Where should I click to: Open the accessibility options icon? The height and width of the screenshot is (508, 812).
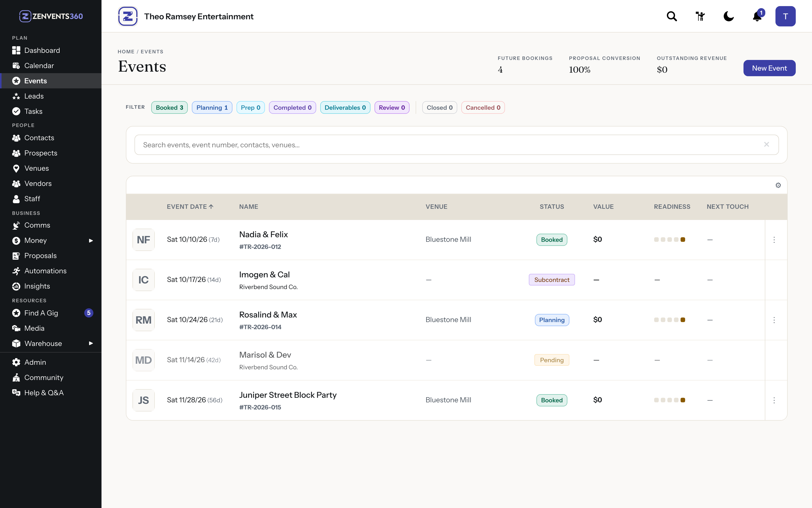coord(700,16)
